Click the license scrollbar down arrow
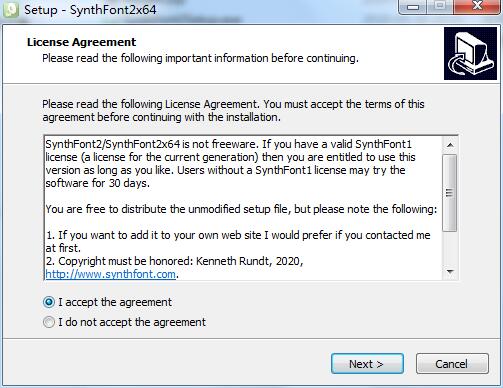Screen dimensions: 503x388 (x=450, y=272)
